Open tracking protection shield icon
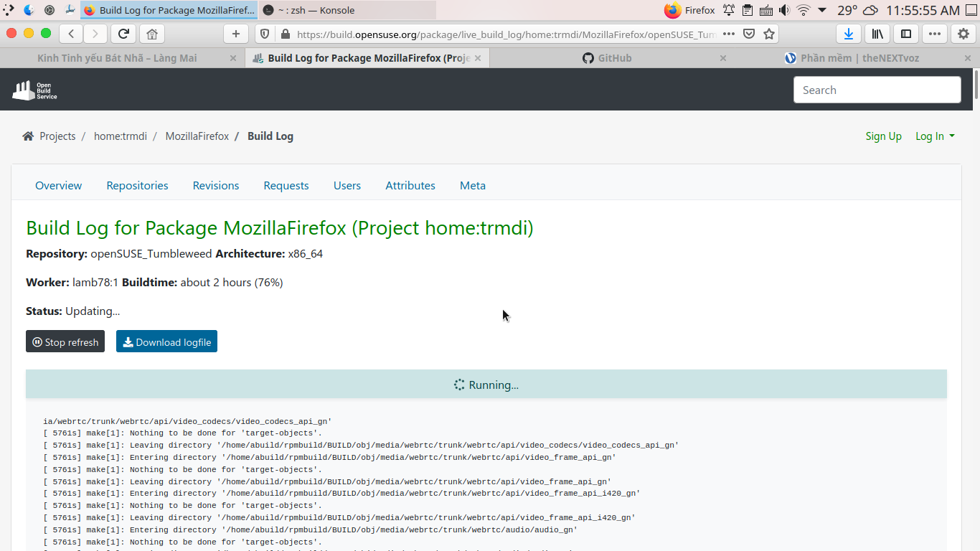This screenshot has height=551, width=980. coord(265,34)
